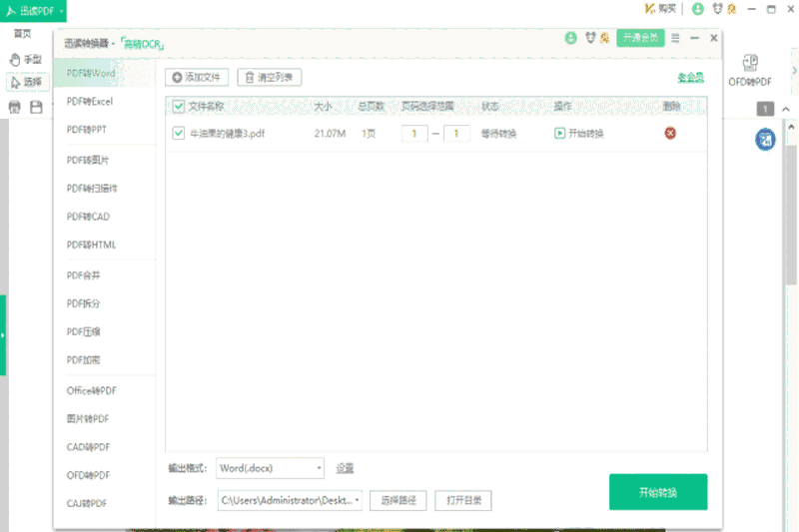Viewport: 799px width, 532px height.
Task: Open PDF加密 encryption function
Action: [x=84, y=360]
